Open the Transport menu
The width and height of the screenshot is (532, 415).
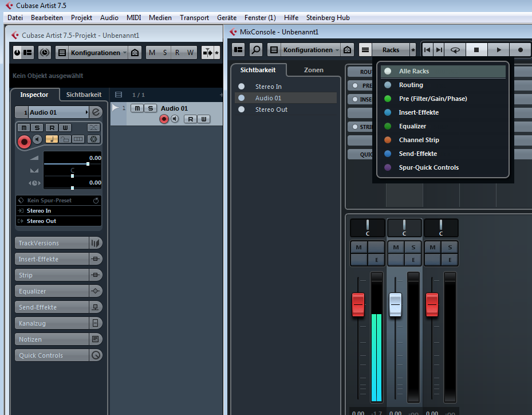pos(194,18)
